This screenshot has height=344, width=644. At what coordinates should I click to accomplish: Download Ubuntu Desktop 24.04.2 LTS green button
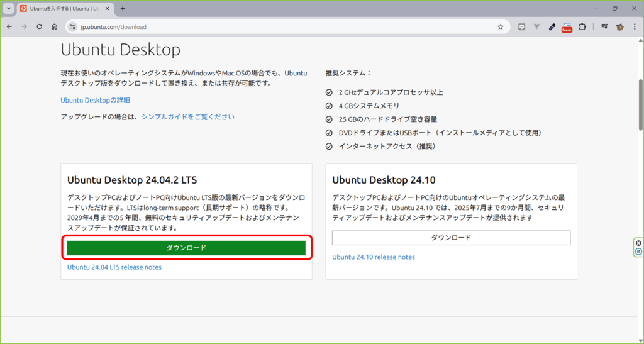click(x=186, y=248)
